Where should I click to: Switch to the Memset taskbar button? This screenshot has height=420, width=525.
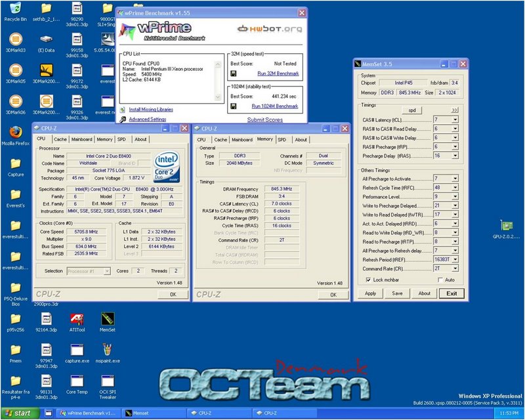[154, 413]
